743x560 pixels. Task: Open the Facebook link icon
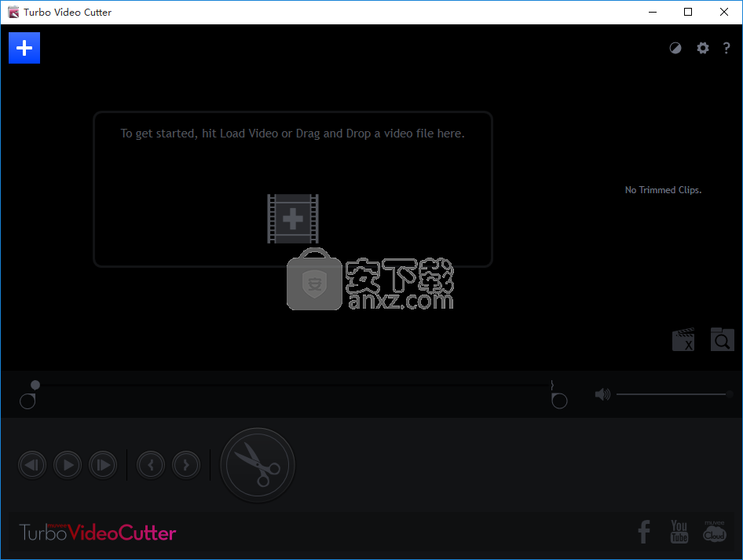pos(644,532)
